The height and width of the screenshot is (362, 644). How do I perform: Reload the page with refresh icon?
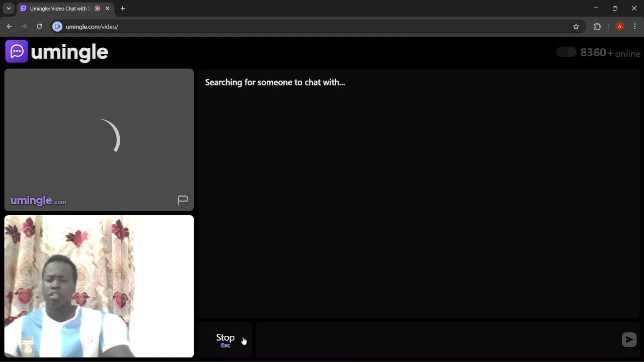[39, 27]
